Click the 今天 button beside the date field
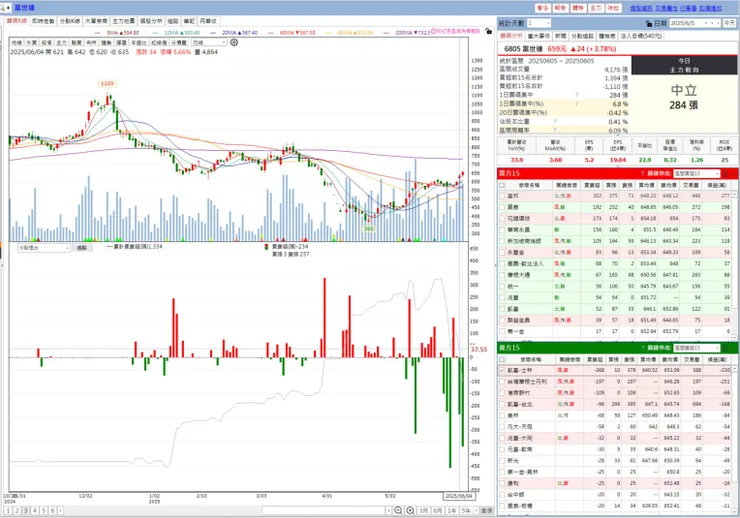 point(730,23)
